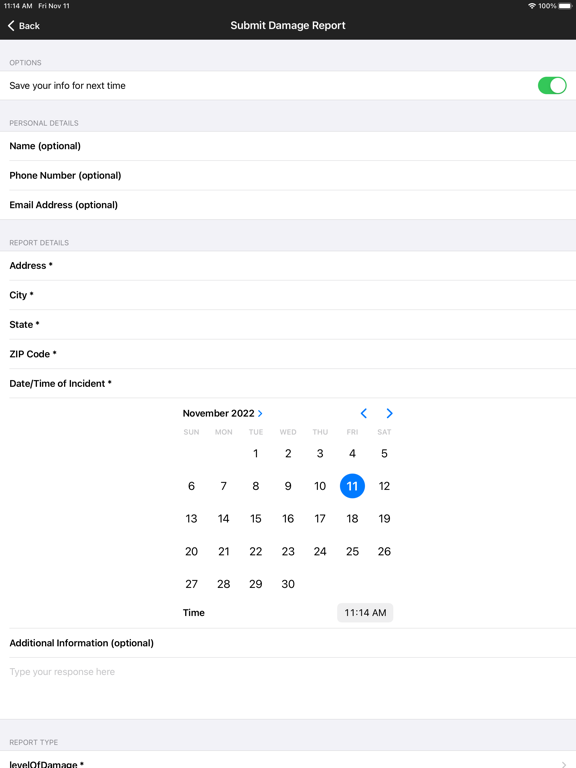Screen dimensions: 576x768
Task: Advance to next month using right arrow
Action: (389, 413)
